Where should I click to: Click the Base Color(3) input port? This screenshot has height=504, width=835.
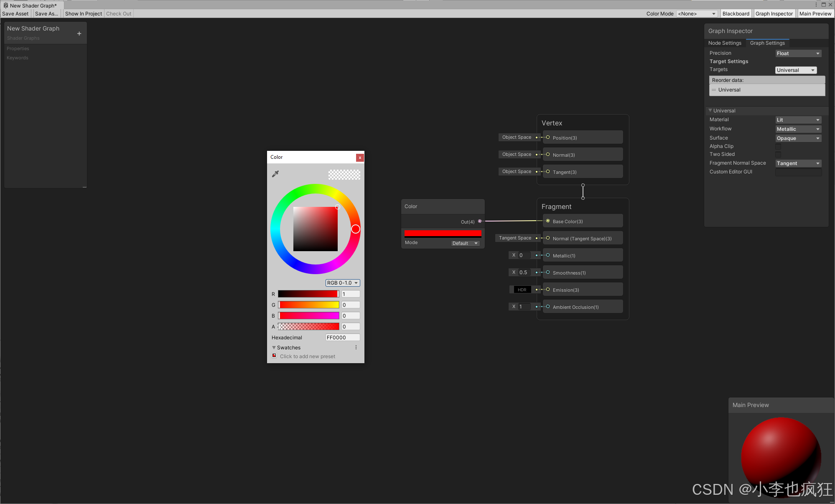(548, 221)
